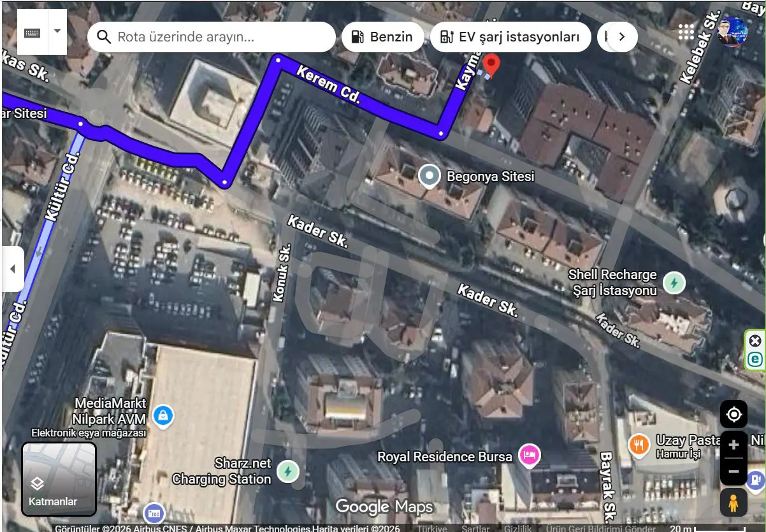Click the 'Uzay Pasta' place label
Screen dimensions: 766x532
point(687,440)
